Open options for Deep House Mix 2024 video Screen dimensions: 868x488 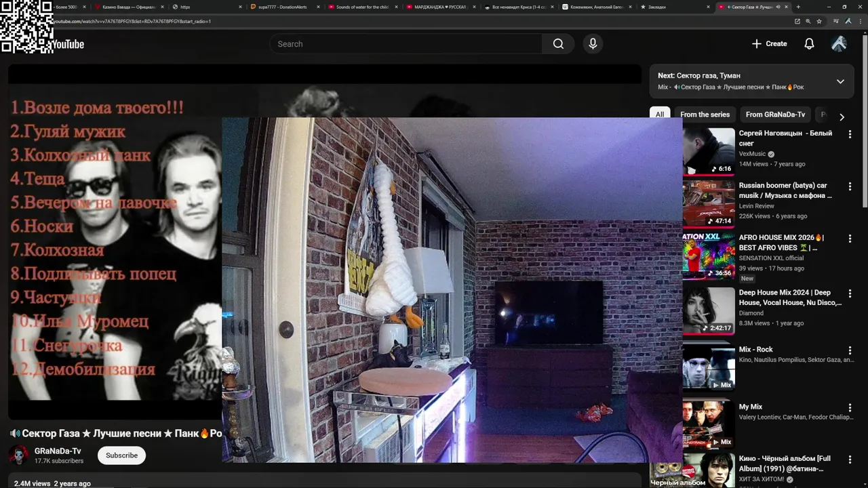click(850, 293)
